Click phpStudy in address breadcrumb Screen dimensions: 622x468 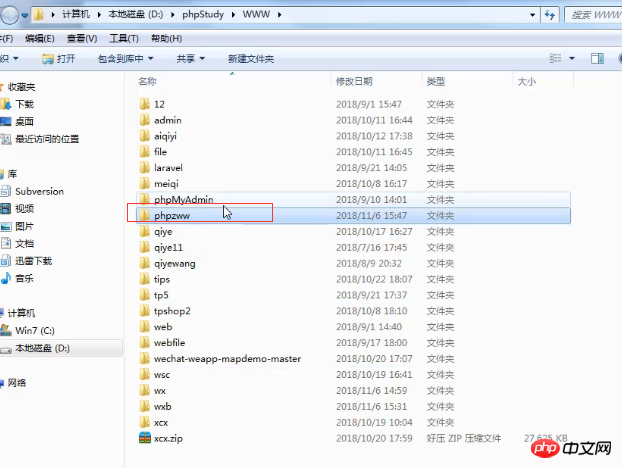tap(203, 14)
